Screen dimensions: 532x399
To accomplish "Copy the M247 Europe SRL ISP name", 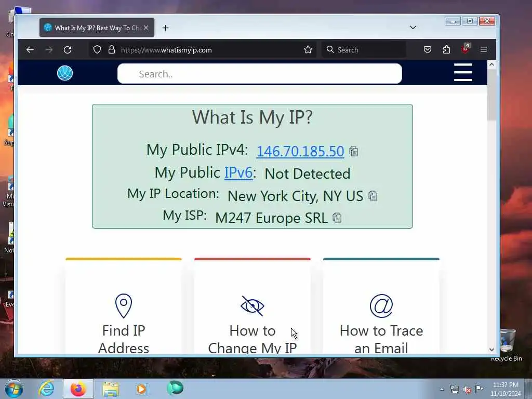I will [337, 218].
